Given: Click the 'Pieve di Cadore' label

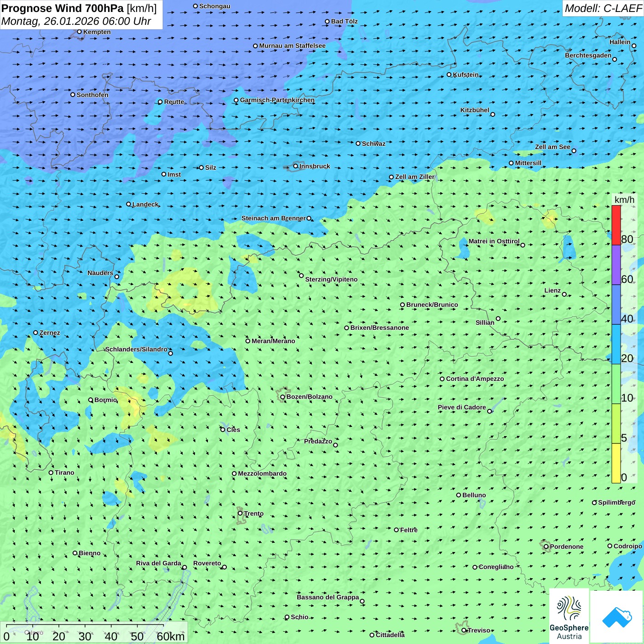Looking at the screenshot, I should (462, 407).
